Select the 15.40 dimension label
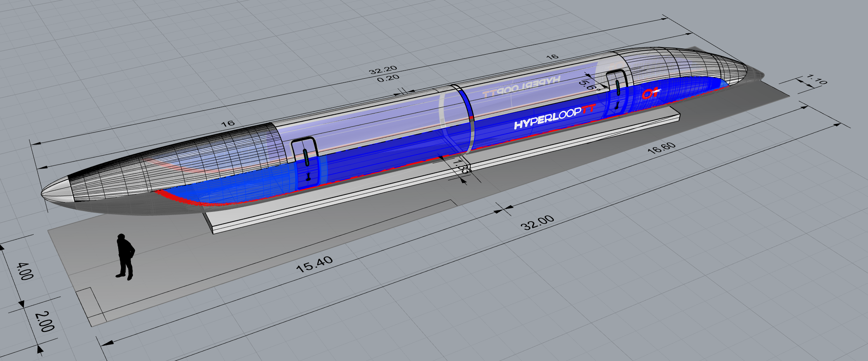Image resolution: width=868 pixels, height=361 pixels. [314, 264]
